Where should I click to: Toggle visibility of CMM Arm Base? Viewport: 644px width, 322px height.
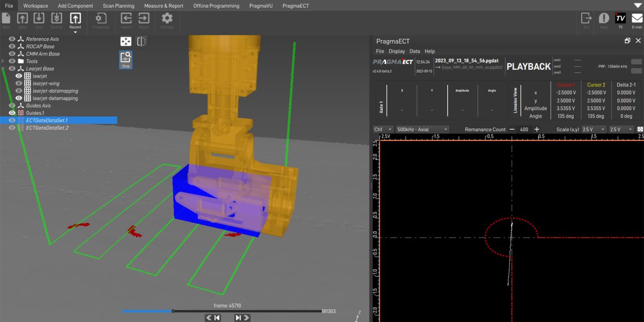coord(12,53)
